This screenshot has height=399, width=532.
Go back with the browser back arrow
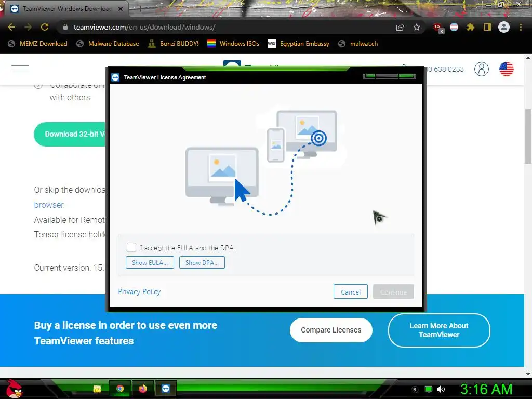11,27
